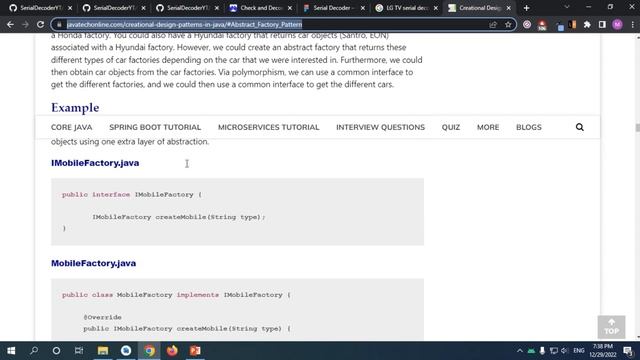Click the ENG language indicator
Screen dimensions: 640x360
578,351
